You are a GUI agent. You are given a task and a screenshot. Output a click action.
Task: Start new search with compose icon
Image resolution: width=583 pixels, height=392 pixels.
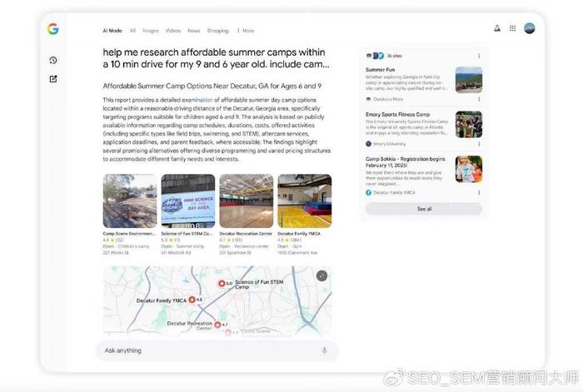pyautogui.click(x=53, y=79)
